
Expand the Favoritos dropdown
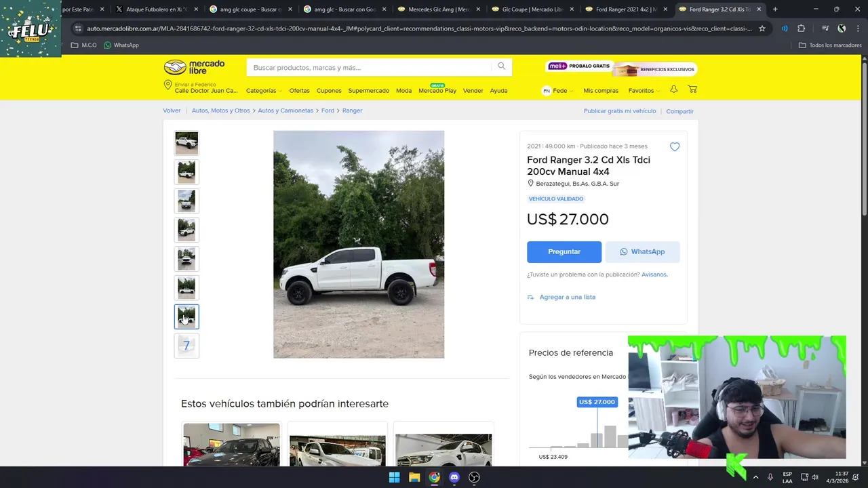tap(644, 90)
